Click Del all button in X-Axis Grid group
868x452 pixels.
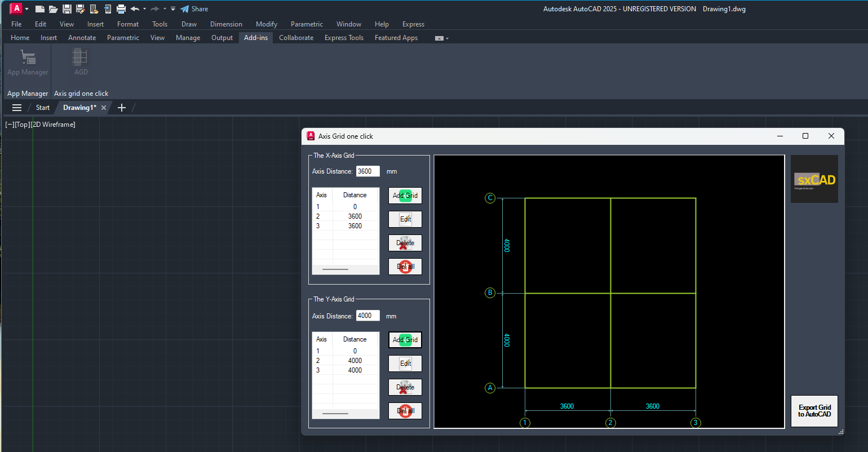click(x=405, y=267)
